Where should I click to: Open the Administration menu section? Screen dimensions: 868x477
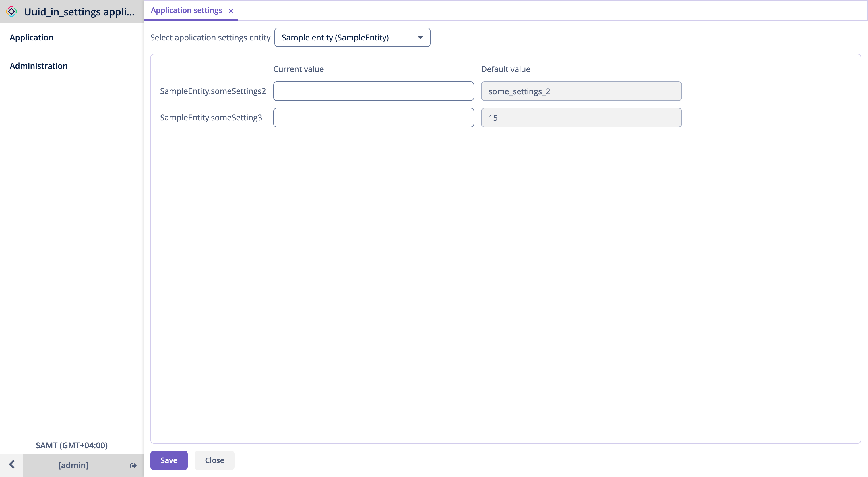(38, 66)
